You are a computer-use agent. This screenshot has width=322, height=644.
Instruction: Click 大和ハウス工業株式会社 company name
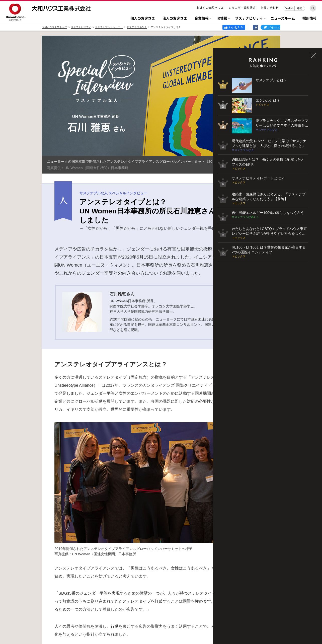point(61,9)
